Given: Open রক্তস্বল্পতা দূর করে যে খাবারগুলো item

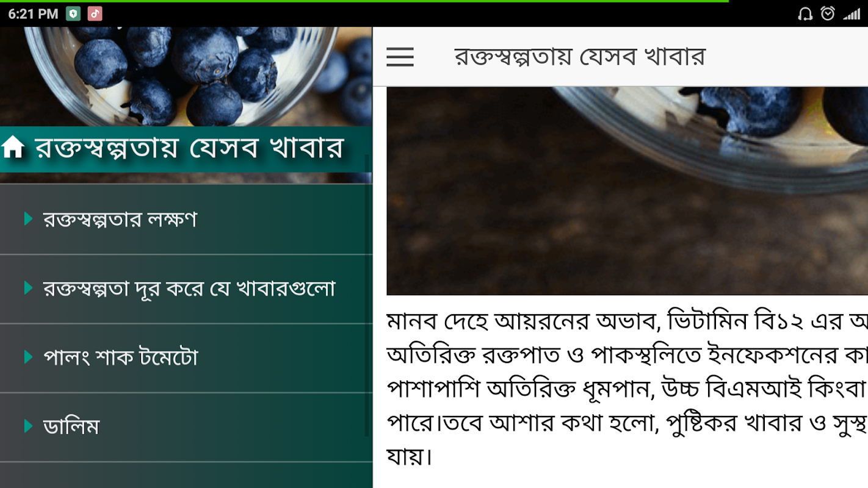Looking at the screenshot, I should pyautogui.click(x=186, y=289).
